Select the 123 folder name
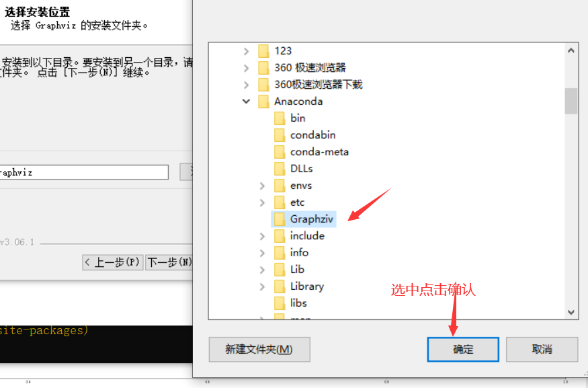This screenshot has width=588, height=388. (x=283, y=50)
